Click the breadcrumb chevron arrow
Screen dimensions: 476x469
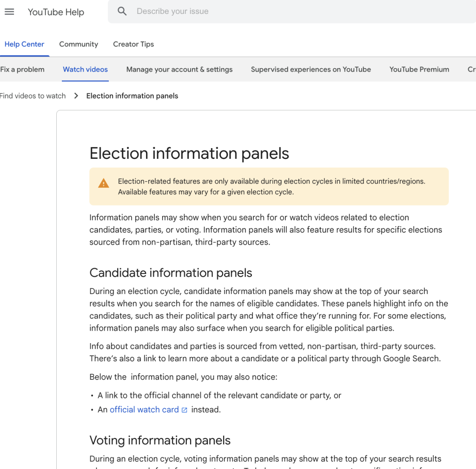tap(76, 96)
